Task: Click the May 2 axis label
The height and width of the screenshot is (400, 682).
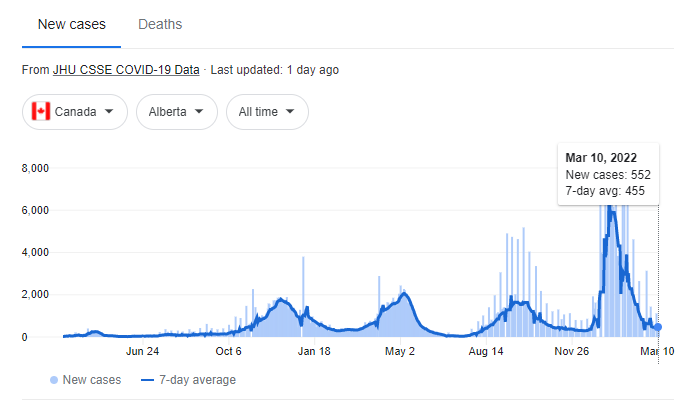Action: click(400, 351)
